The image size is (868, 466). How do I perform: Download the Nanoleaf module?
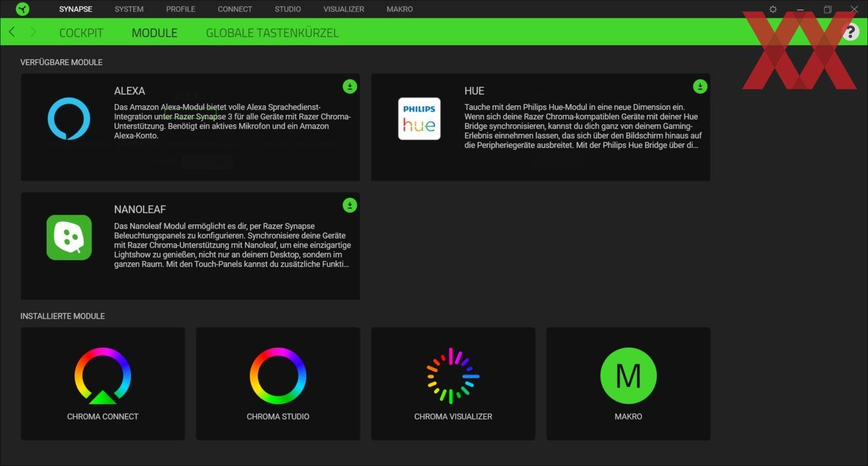[350, 205]
